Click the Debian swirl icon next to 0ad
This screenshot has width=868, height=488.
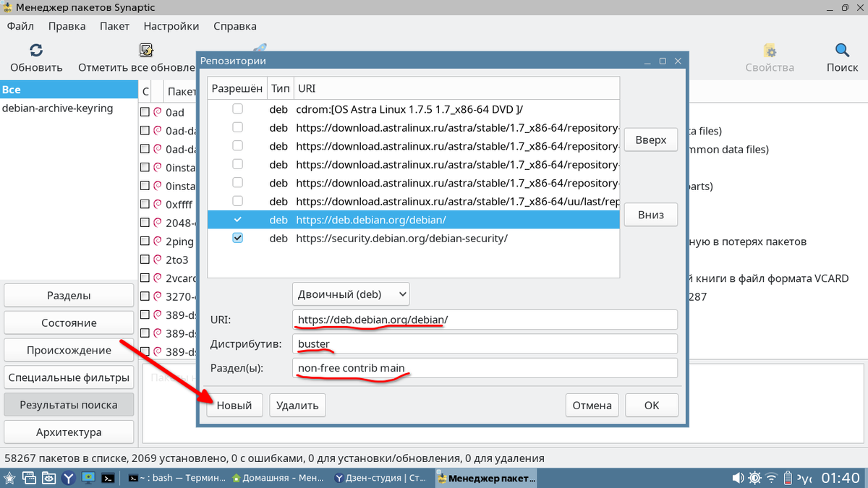coord(158,112)
